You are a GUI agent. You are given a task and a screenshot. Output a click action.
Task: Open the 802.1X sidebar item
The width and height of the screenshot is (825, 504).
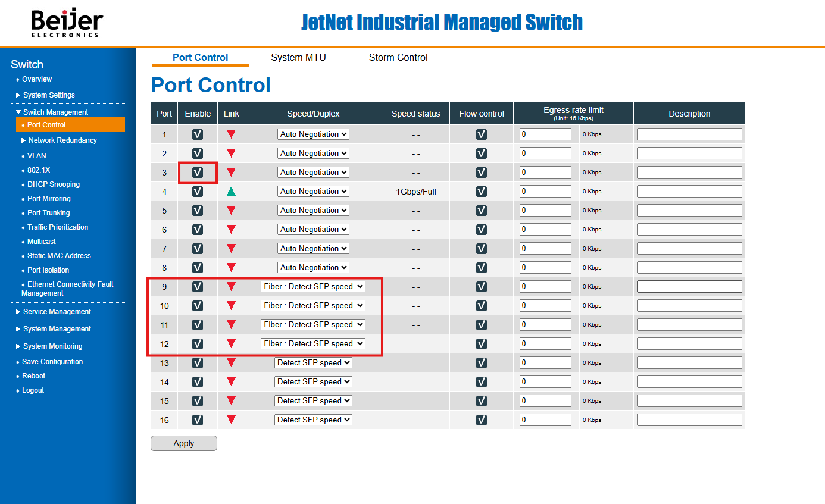39,170
